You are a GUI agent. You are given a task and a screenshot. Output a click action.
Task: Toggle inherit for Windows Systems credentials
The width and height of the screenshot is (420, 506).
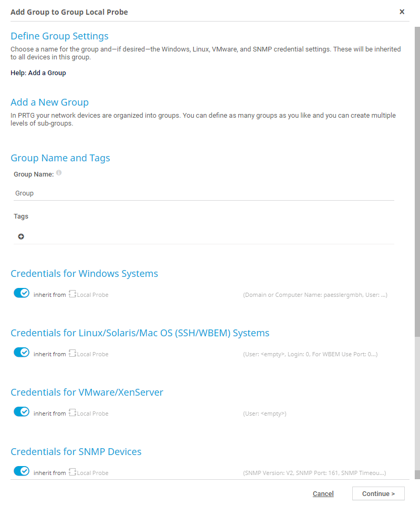pos(22,293)
